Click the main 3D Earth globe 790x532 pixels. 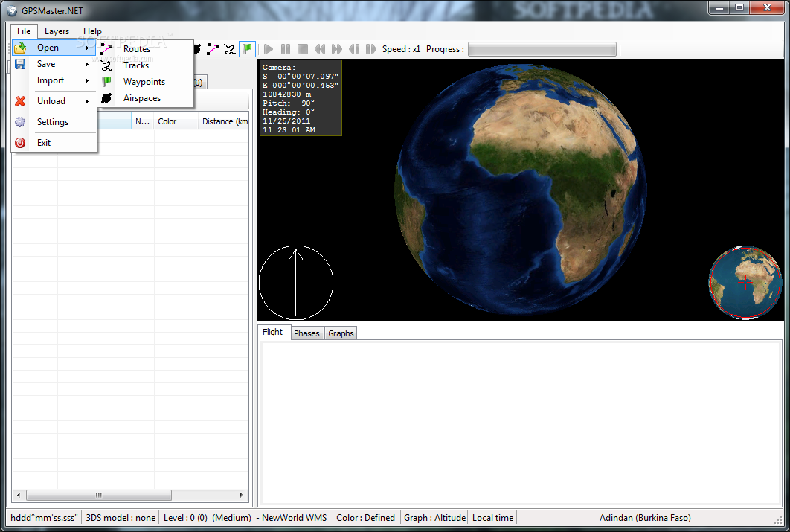pos(521,190)
